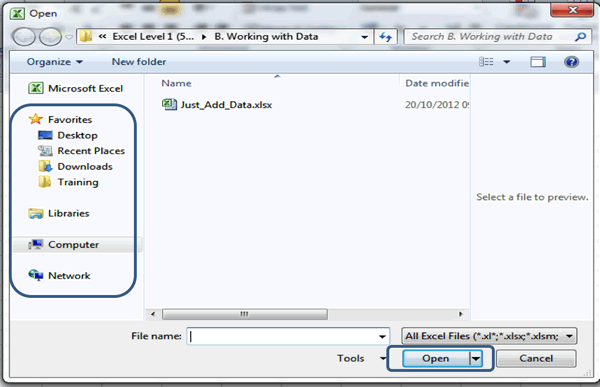Image resolution: width=600 pixels, height=387 pixels.
Task: Click the Network globe icon
Action: [36, 275]
